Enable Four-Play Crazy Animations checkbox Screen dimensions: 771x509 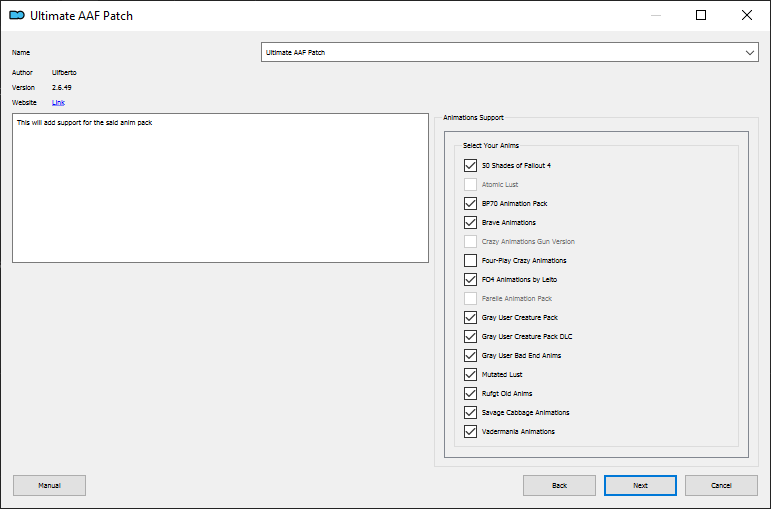click(470, 260)
